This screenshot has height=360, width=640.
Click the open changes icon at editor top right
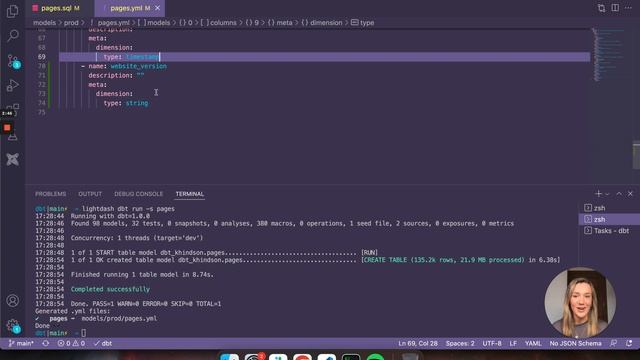click(x=601, y=8)
